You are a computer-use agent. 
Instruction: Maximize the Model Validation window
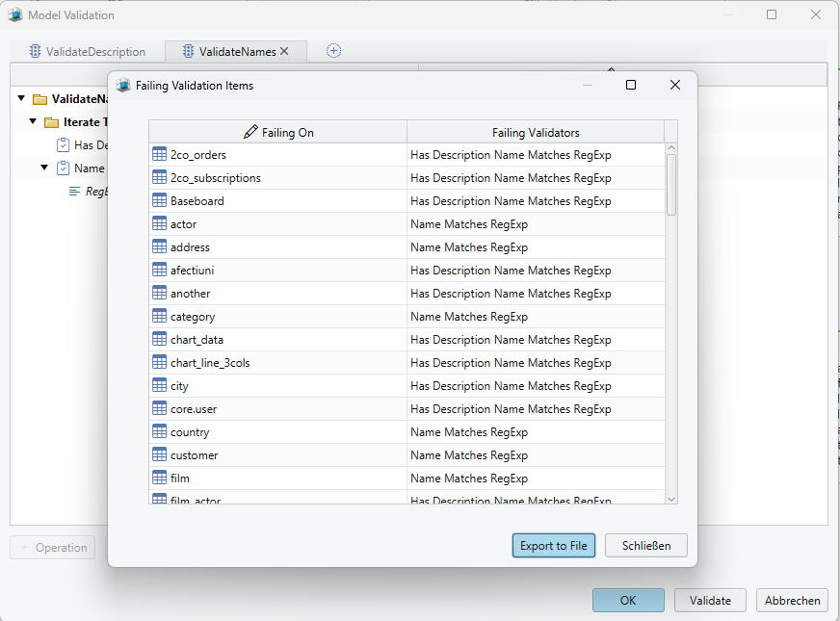(772, 14)
